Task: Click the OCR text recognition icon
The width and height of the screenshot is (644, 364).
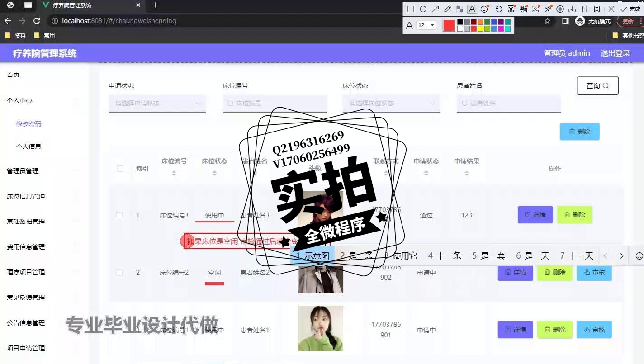Action: 535,9
